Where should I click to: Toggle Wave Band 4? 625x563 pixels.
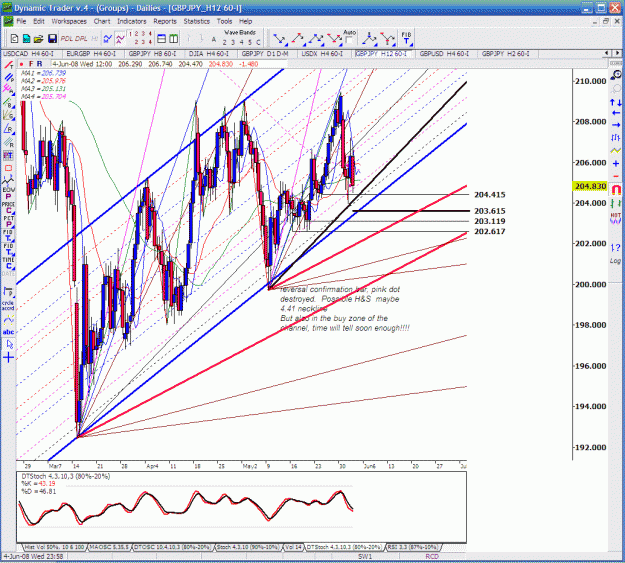(x=241, y=42)
